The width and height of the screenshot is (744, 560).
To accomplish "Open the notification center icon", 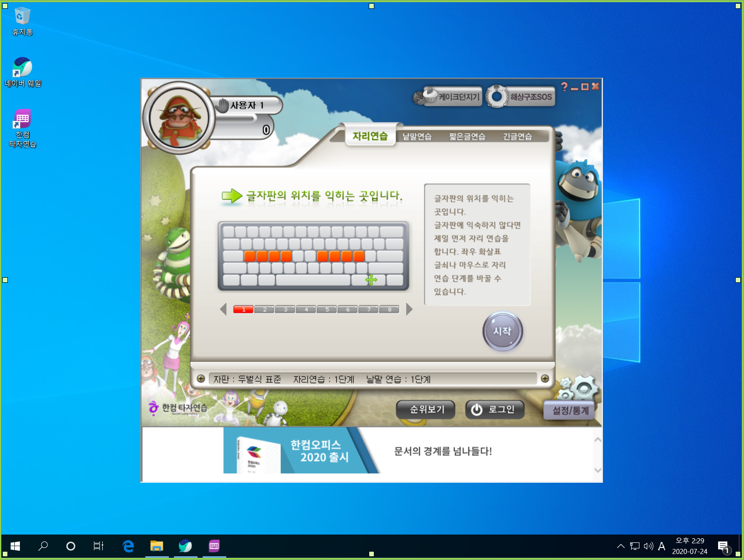I will pos(723,547).
